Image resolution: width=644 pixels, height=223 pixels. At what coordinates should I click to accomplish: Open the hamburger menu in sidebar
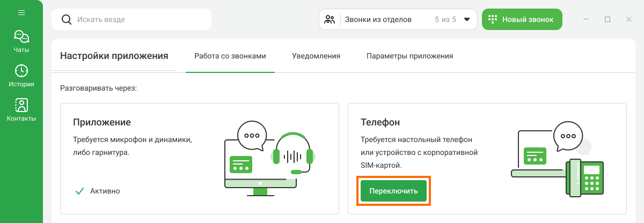21,13
